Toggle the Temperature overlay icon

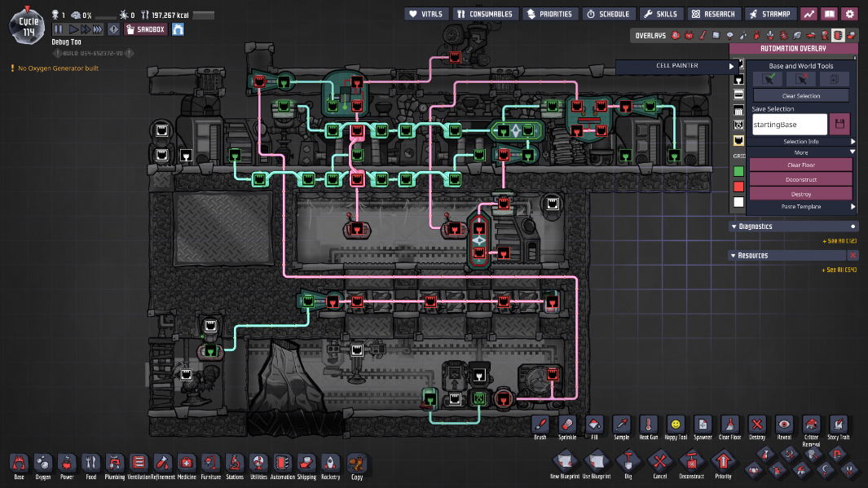[703, 35]
